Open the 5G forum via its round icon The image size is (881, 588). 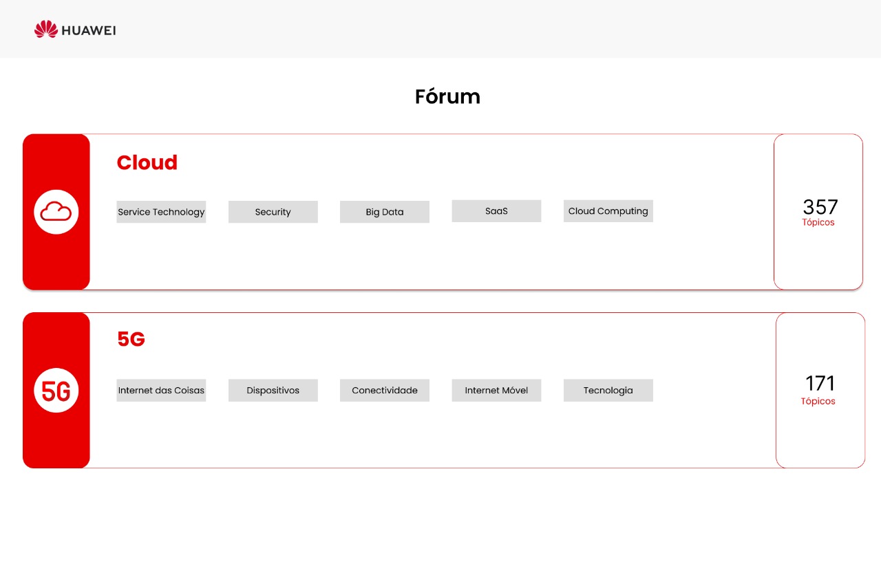click(56, 391)
